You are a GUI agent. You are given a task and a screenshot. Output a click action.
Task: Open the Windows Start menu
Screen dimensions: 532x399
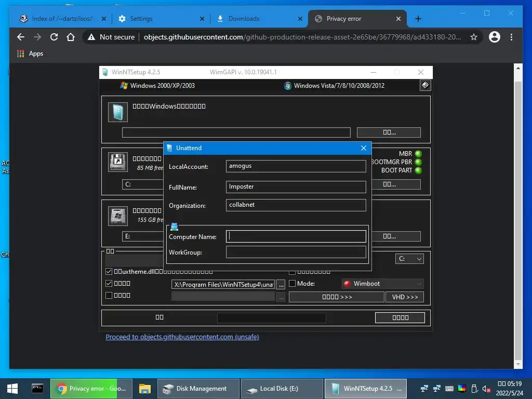point(12,389)
